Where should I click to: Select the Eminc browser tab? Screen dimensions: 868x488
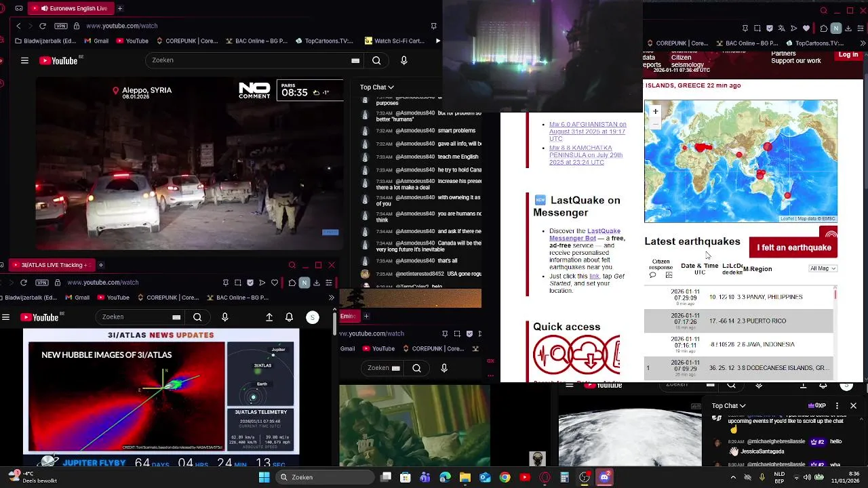coord(349,316)
